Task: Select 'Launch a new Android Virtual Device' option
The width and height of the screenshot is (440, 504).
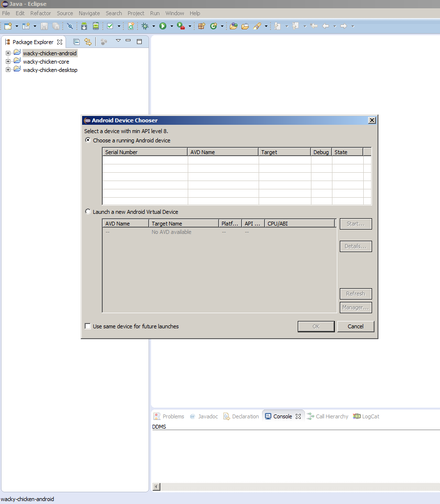Action: 88,212
